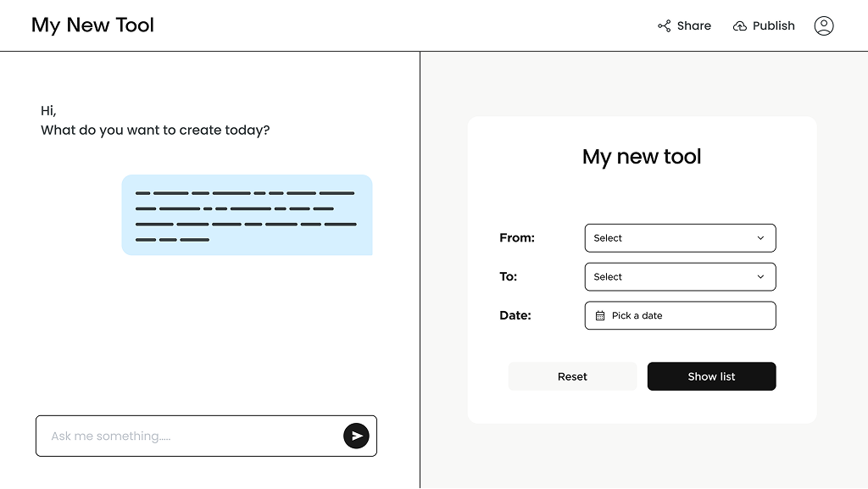This screenshot has width=868, height=489.
Task: Click the blue chat message bubble
Action: (x=247, y=214)
